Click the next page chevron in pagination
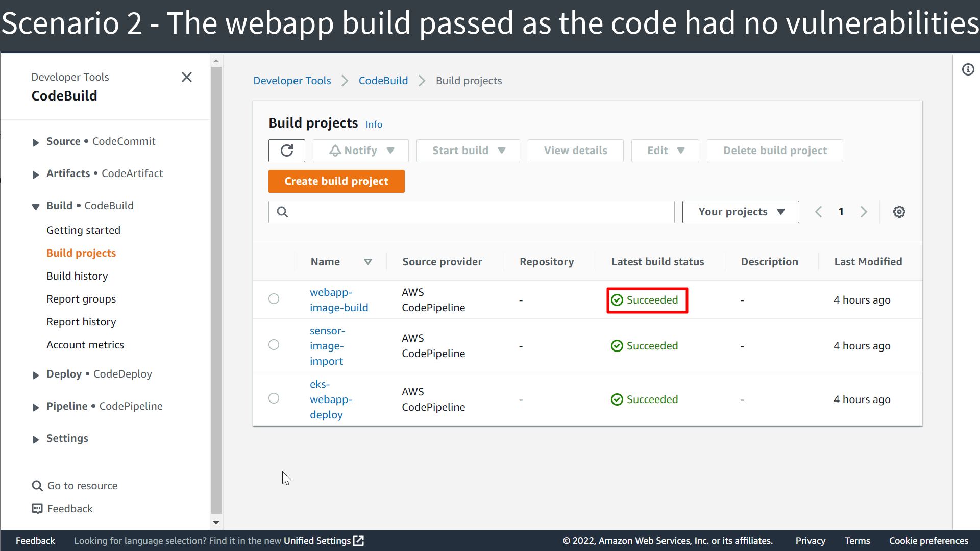This screenshot has height=551, width=980. point(864,211)
